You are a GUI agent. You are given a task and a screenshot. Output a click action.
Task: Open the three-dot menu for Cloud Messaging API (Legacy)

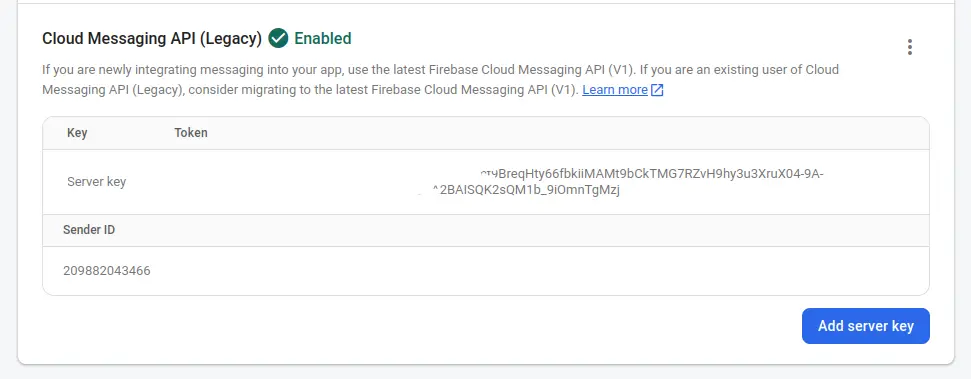[909, 47]
